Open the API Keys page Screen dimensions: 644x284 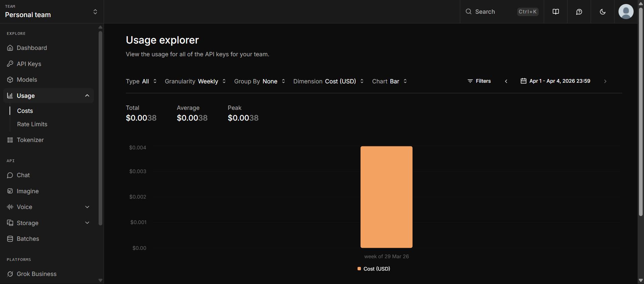coord(49,64)
